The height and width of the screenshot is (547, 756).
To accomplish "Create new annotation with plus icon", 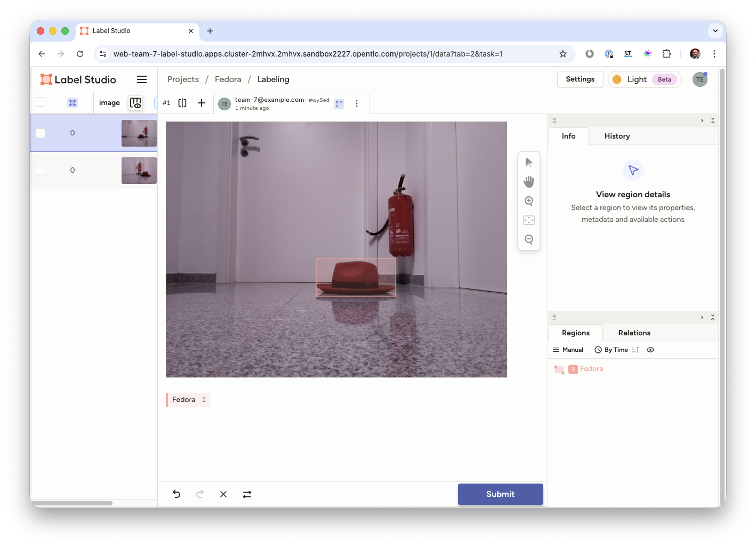I will pos(202,103).
